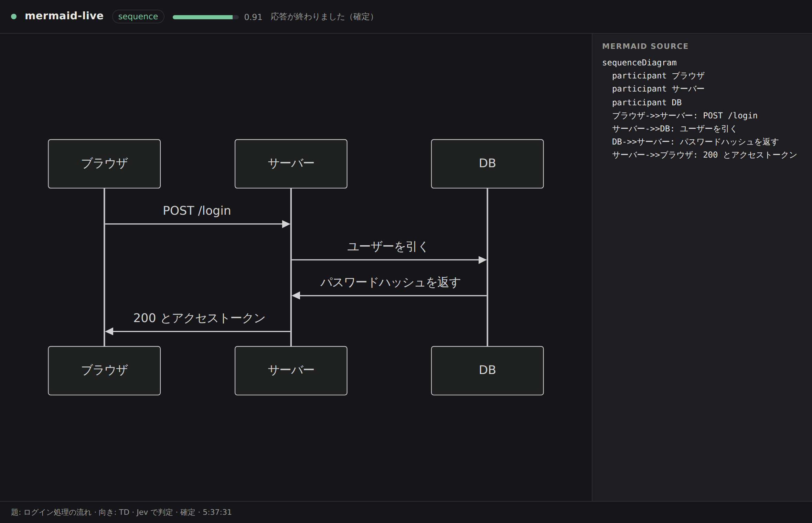Click the source line participant DB
The height and width of the screenshot is (523, 812).
[x=647, y=103]
